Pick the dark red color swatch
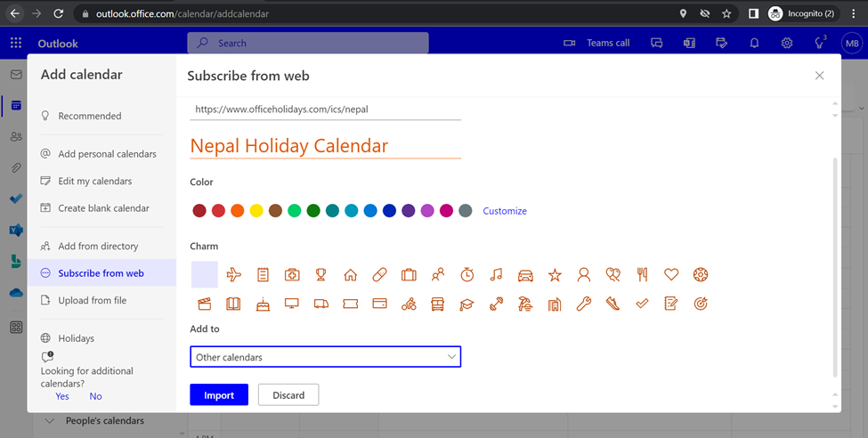868x438 pixels. click(199, 210)
